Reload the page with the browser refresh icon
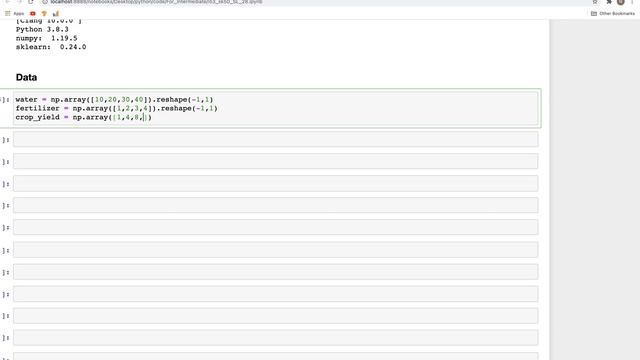Image resolution: width=640 pixels, height=360 pixels. [31, 2]
